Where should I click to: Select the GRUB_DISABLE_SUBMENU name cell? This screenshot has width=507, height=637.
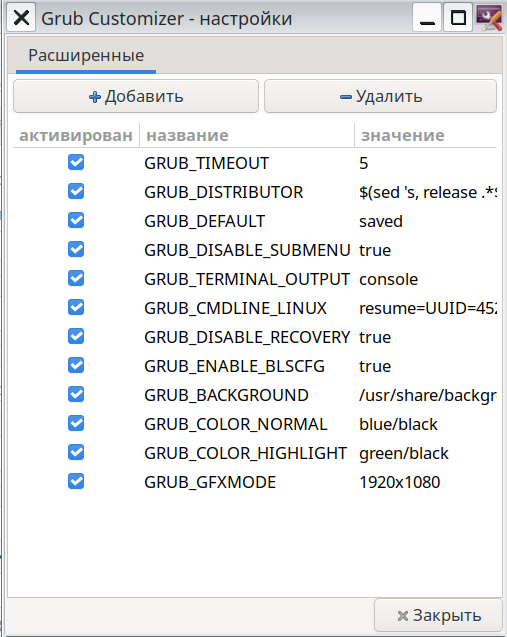247,250
